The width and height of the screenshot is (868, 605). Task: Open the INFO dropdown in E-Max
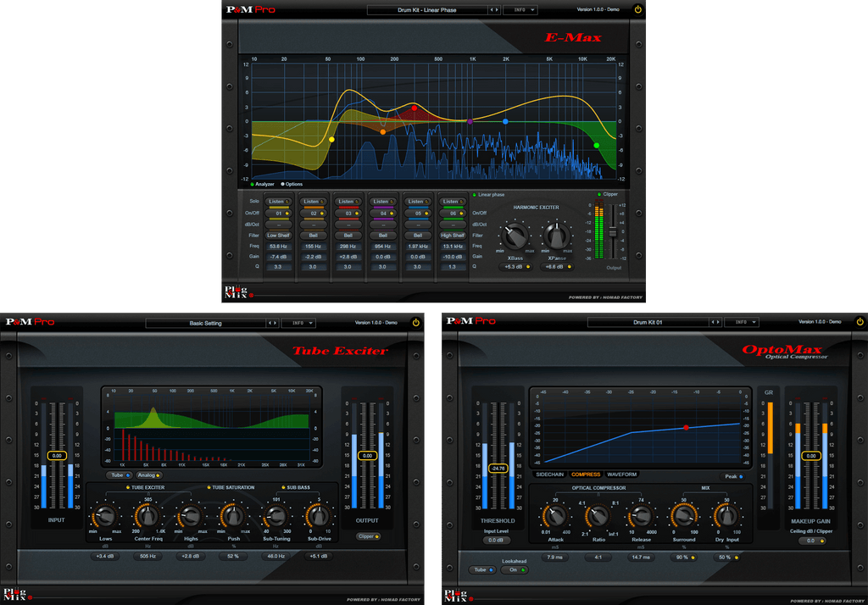tap(520, 10)
